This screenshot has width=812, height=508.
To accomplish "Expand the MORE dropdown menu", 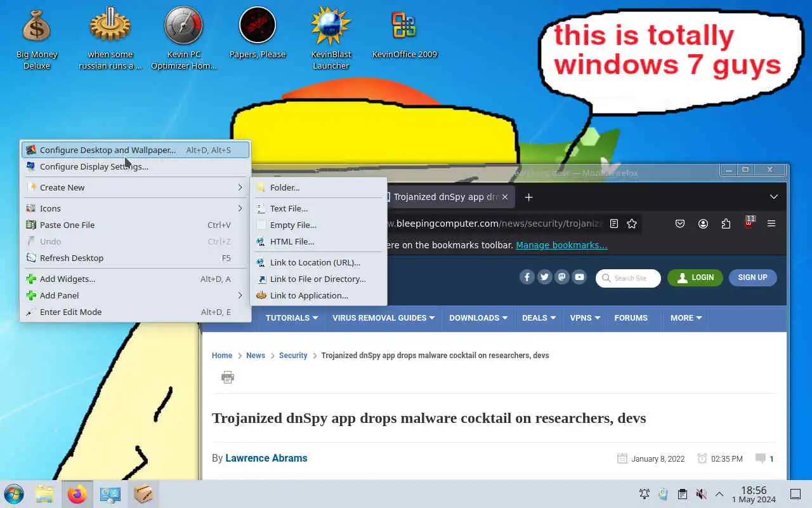I will tap(686, 317).
